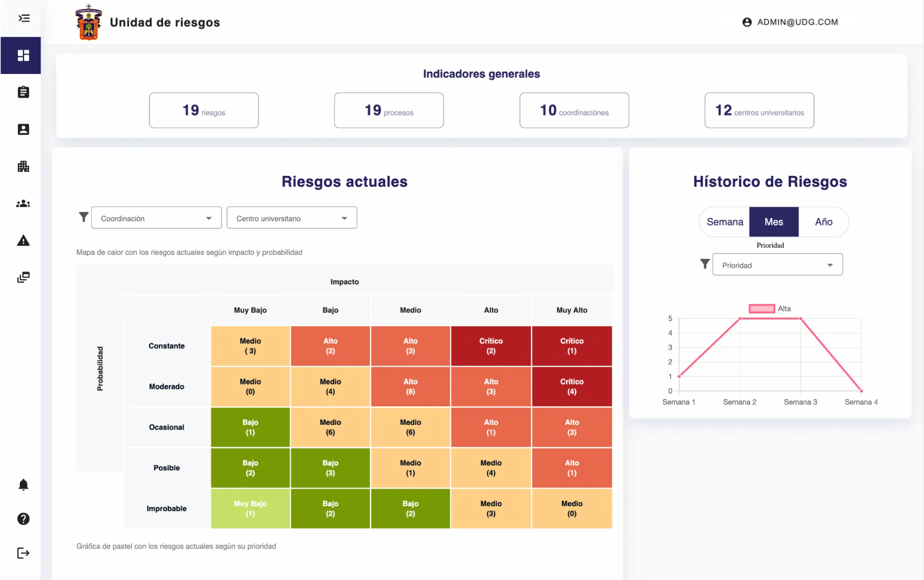Click the Improbable / Bajo cell Bajo (2)

click(331, 509)
